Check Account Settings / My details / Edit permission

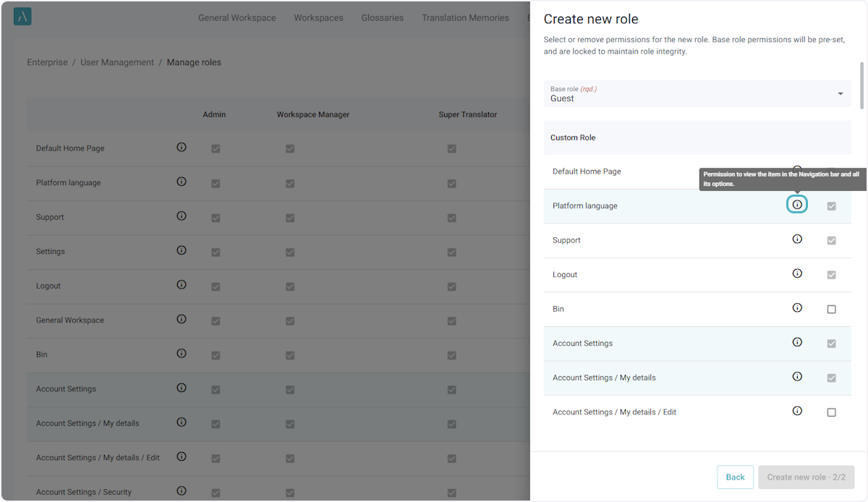pos(831,412)
